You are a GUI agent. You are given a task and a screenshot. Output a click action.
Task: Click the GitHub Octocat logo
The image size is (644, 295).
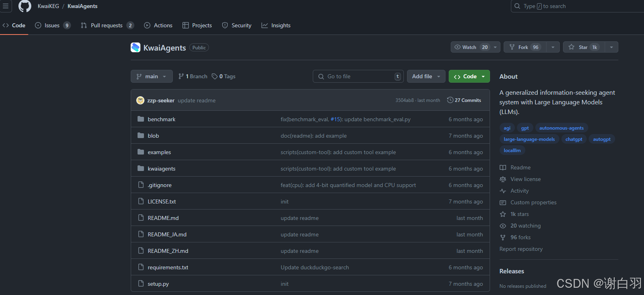tap(25, 6)
